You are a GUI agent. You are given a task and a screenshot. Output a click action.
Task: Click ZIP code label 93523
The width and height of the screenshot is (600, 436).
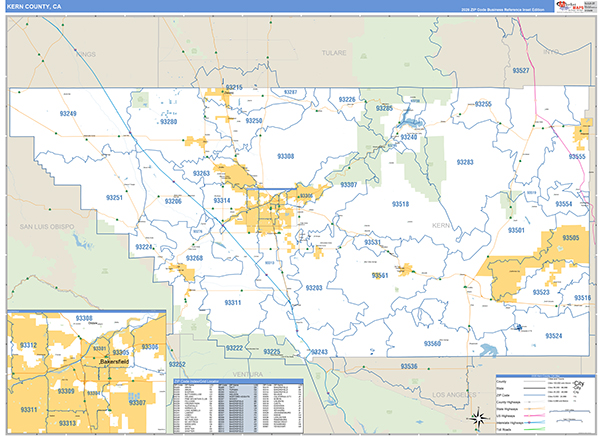click(x=541, y=292)
